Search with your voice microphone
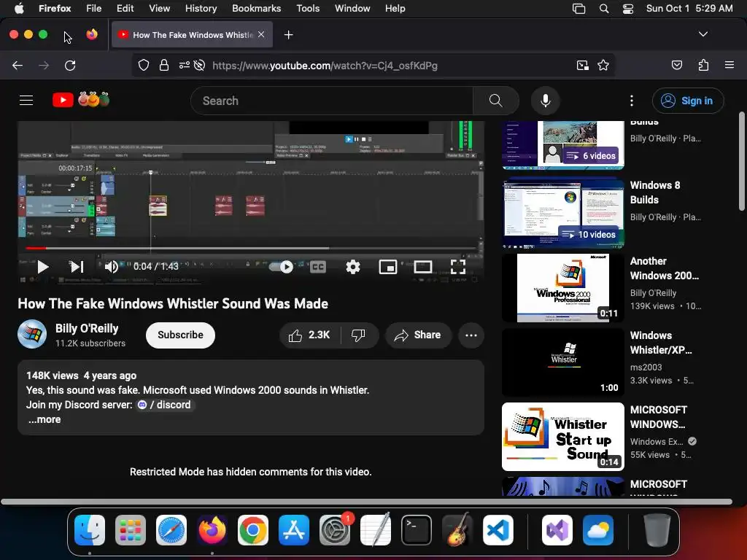The image size is (747, 560). (546, 101)
